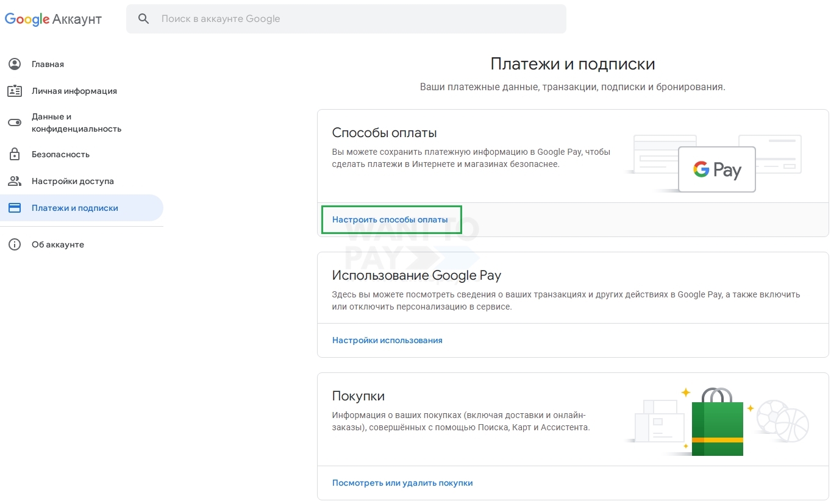This screenshot has height=504, width=831.
Task: Click Настройки использования link
Action: tap(387, 340)
